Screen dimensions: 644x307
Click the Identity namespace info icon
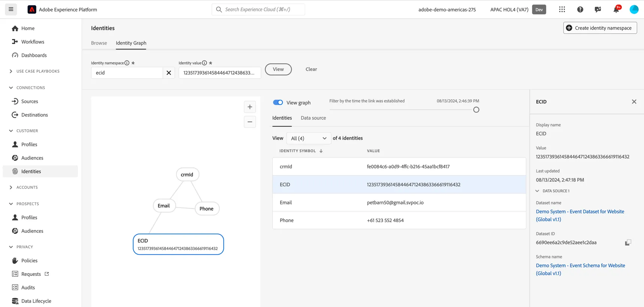click(127, 63)
